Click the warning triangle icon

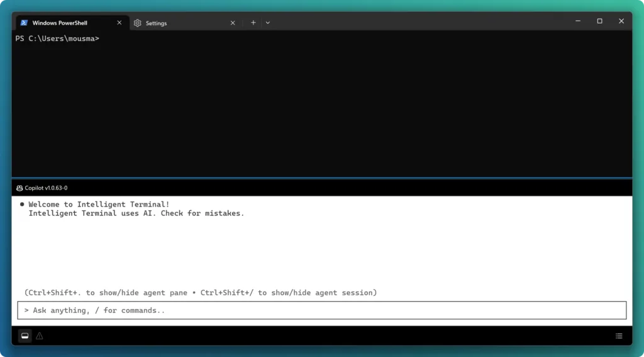[x=40, y=336]
